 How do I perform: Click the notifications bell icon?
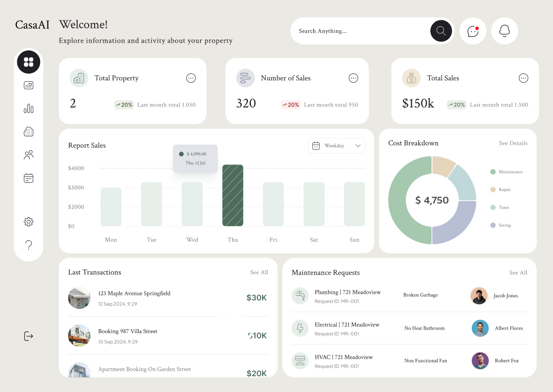pyautogui.click(x=504, y=31)
